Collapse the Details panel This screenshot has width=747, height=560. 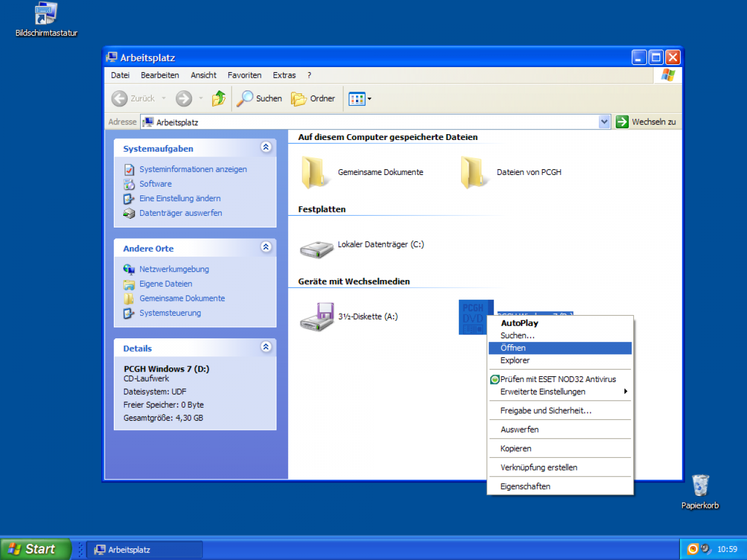point(266,346)
